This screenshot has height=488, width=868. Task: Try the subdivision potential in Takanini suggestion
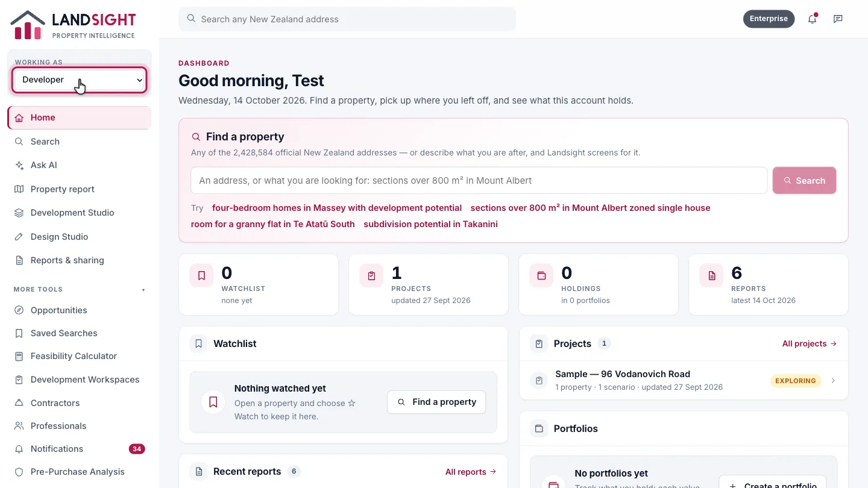[x=430, y=224]
